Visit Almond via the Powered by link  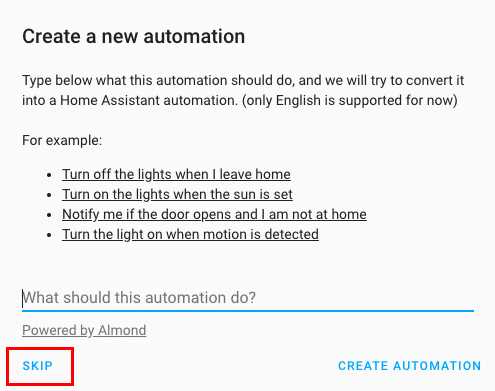(x=84, y=330)
